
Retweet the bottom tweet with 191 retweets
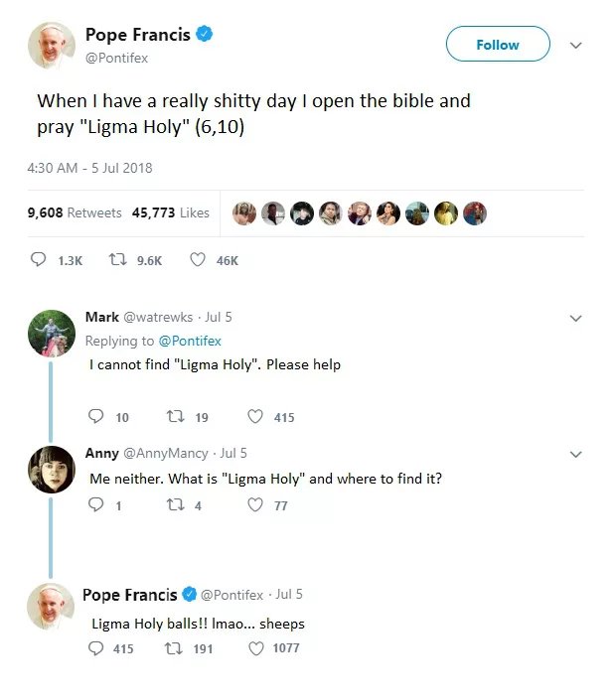point(170,648)
